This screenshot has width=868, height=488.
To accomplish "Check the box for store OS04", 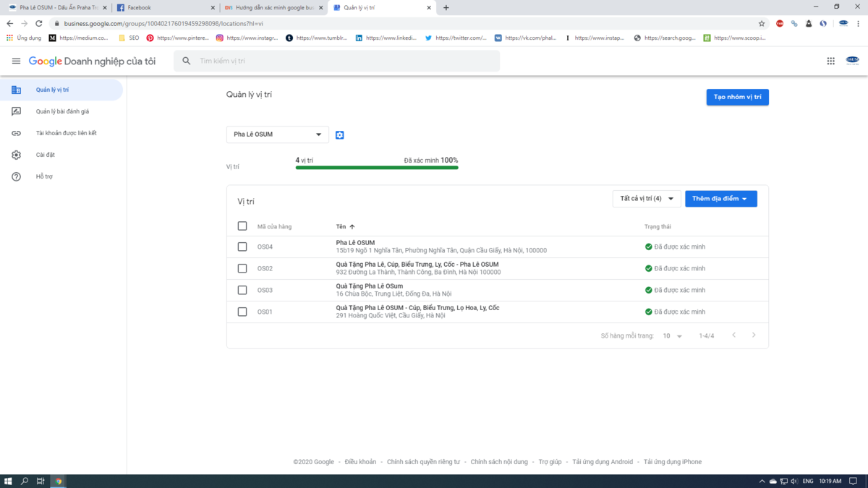I will point(242,247).
